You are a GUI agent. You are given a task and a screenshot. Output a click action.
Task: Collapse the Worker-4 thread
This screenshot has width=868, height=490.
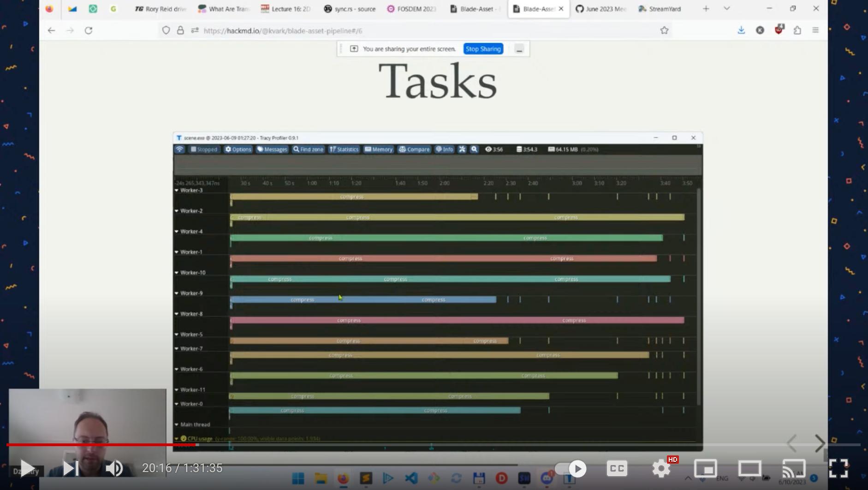point(177,232)
